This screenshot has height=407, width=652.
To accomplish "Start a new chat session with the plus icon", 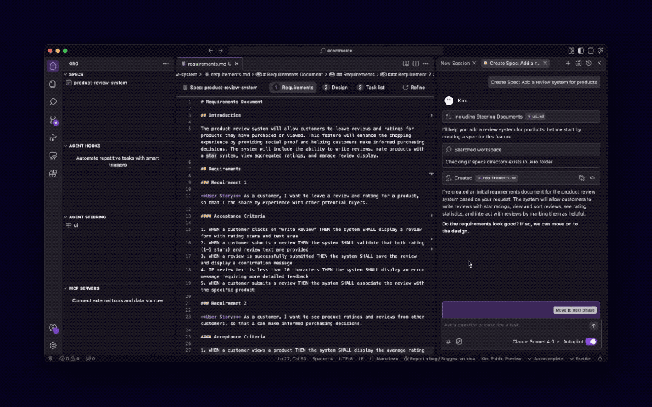I will [568, 63].
